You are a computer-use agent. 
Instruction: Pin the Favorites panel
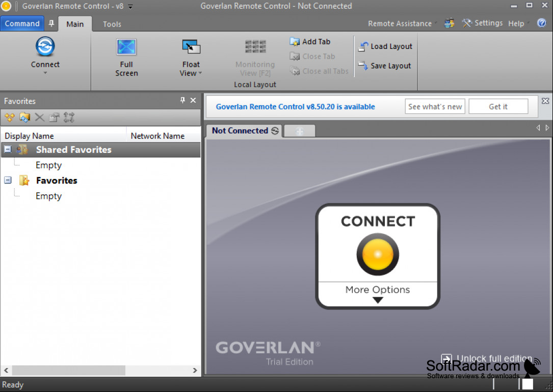tap(182, 100)
